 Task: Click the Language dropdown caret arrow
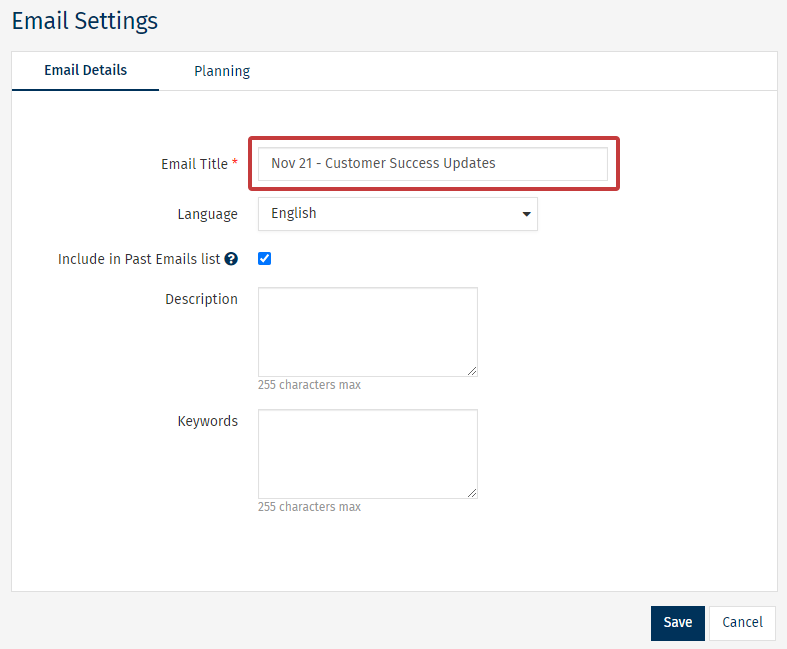pos(526,214)
